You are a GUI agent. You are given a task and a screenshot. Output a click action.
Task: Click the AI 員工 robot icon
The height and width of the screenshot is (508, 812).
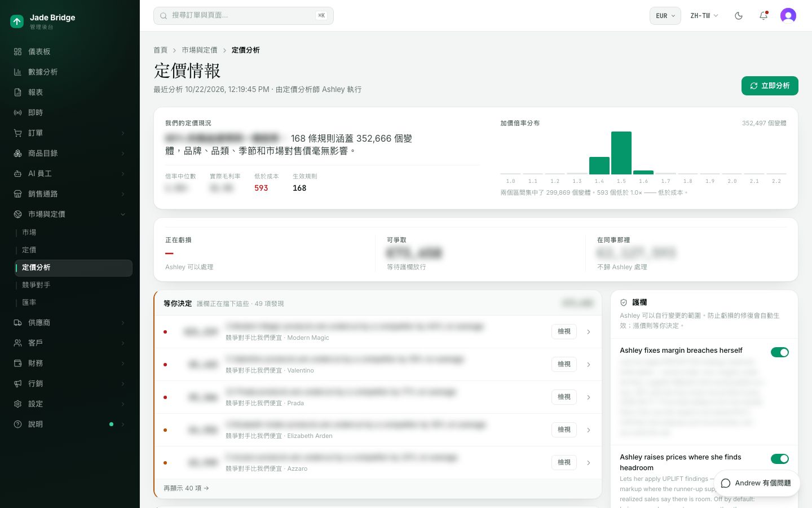click(x=17, y=173)
